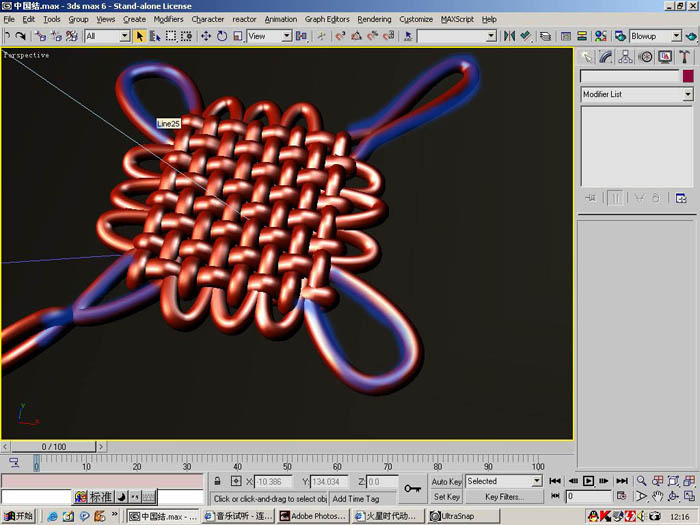Switch to the Modify command panel tab
This screenshot has height=525, width=700.
(606, 57)
